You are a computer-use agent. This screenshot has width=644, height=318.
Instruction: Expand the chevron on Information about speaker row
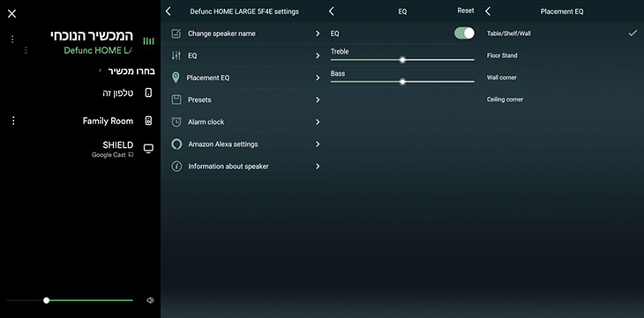318,166
